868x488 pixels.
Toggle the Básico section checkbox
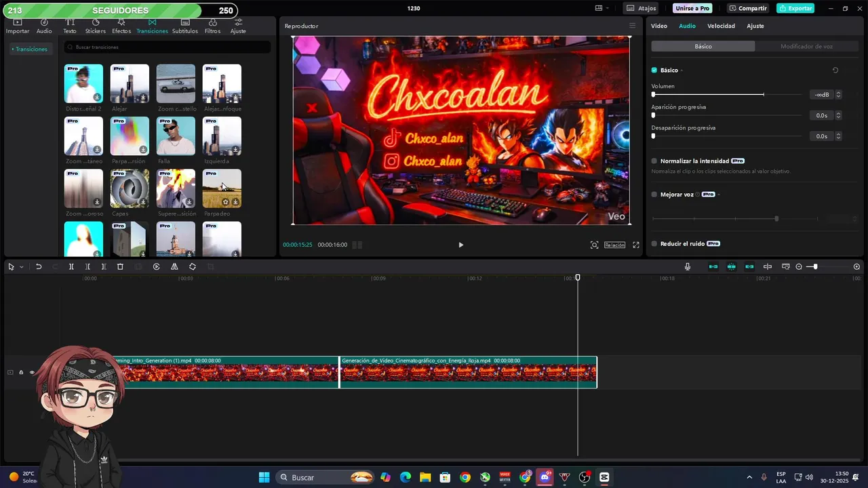point(654,70)
